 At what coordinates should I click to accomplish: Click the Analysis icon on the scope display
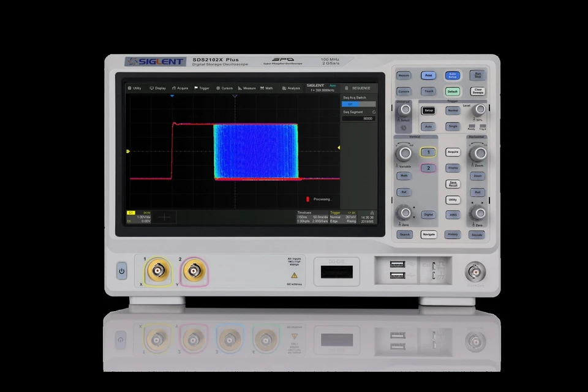click(x=290, y=88)
